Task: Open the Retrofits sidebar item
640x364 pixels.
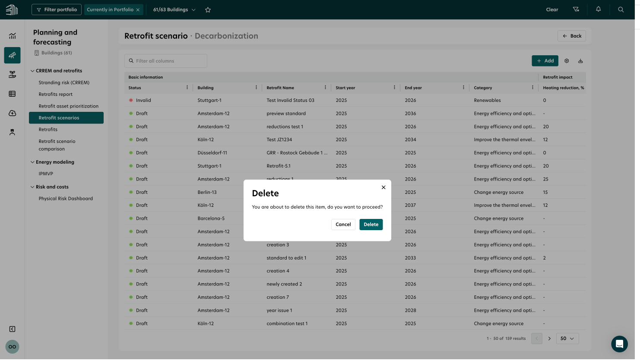Action: coord(48,130)
